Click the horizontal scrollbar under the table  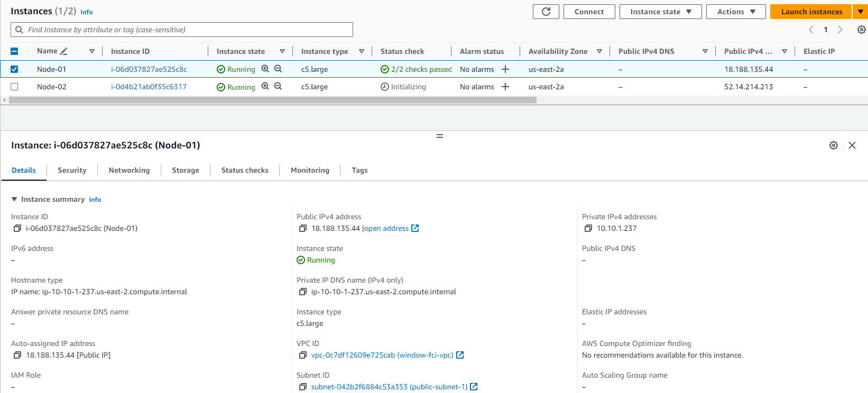[x=273, y=100]
